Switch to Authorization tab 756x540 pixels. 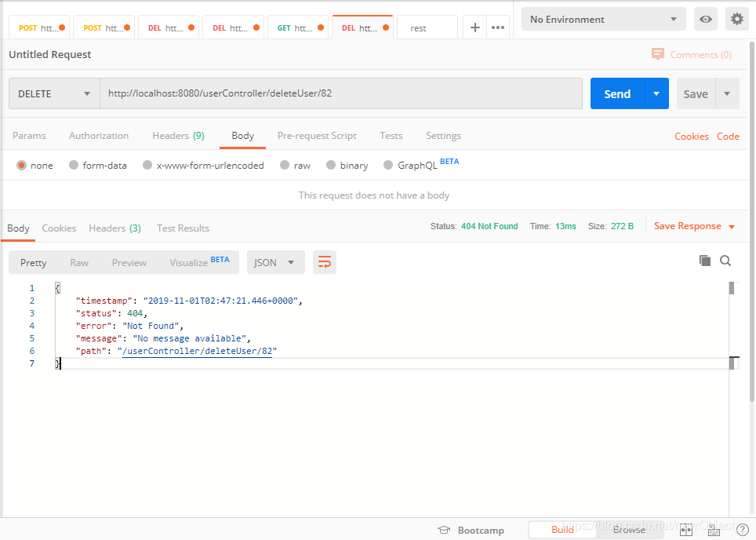point(99,136)
